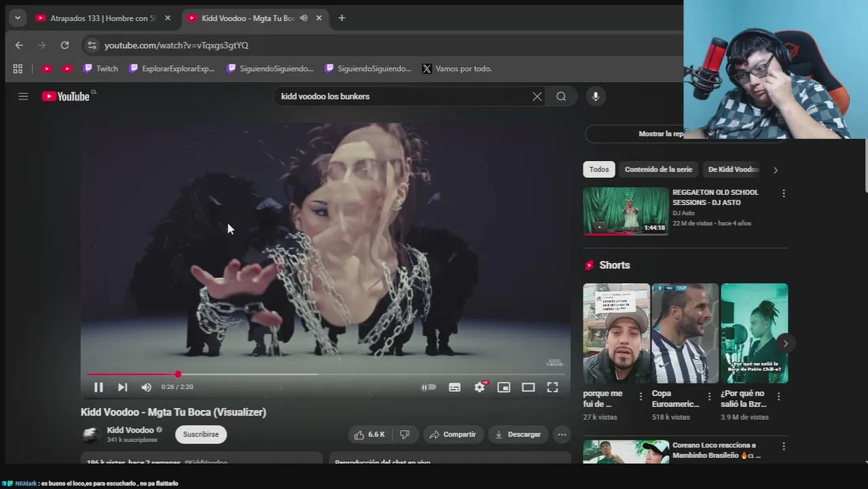Image resolution: width=868 pixels, height=489 pixels.
Task: Toggle subtitles in video player
Action: [x=454, y=387]
